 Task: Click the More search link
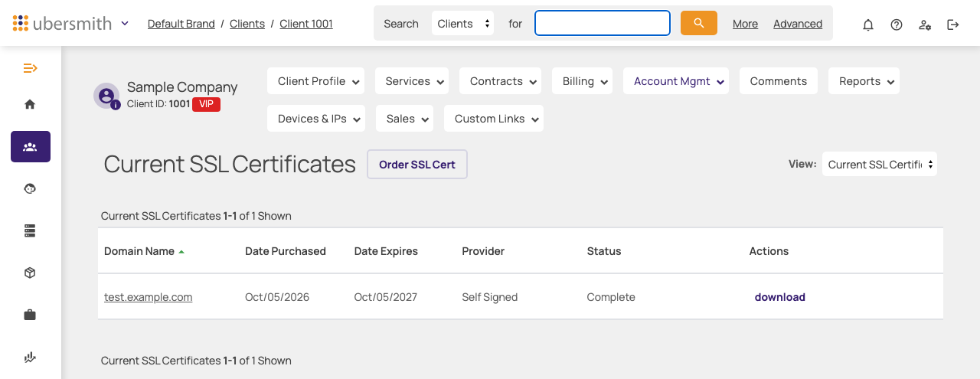click(x=745, y=24)
